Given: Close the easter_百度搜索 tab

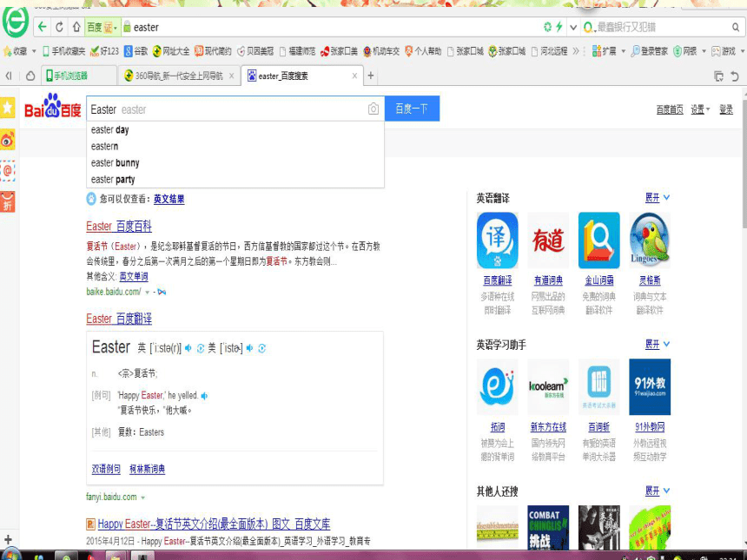Looking at the screenshot, I should click(354, 76).
